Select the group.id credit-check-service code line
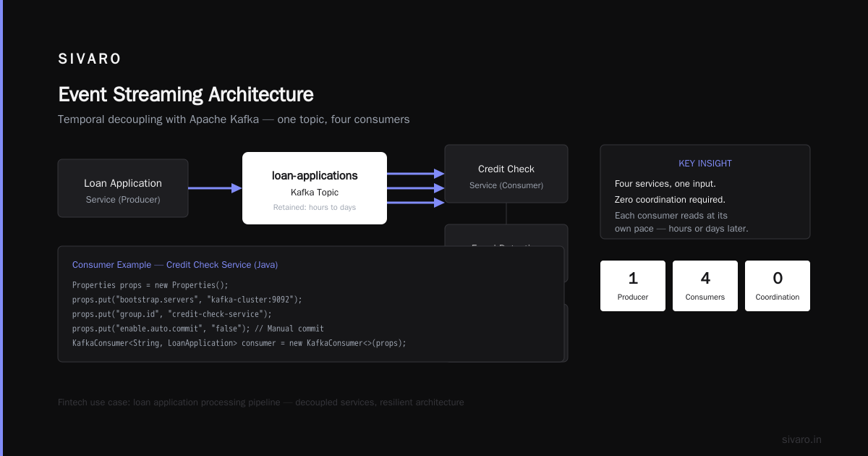The width and height of the screenshot is (868, 456). tap(172, 314)
